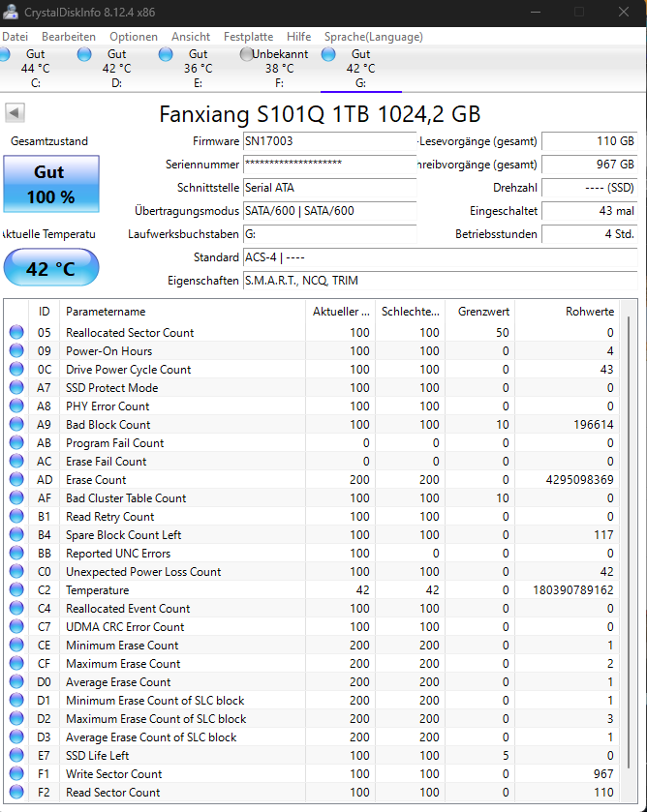Click the Gut 100 % health status button

point(50,184)
